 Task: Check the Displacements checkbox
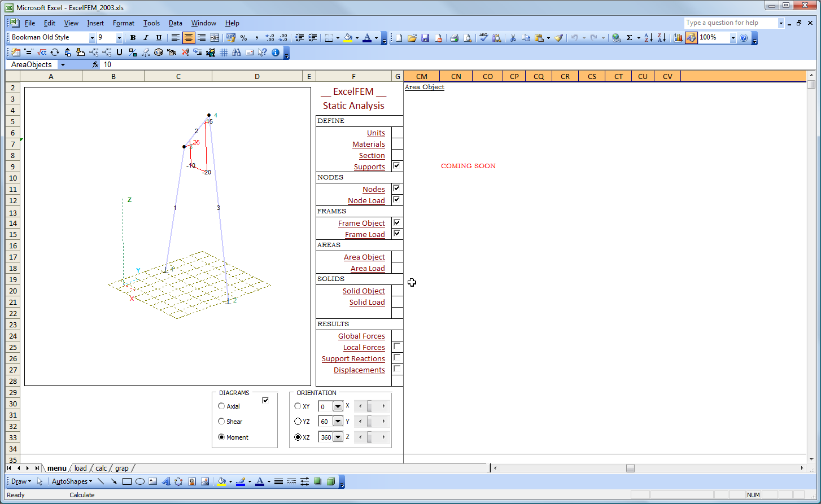[x=397, y=369]
